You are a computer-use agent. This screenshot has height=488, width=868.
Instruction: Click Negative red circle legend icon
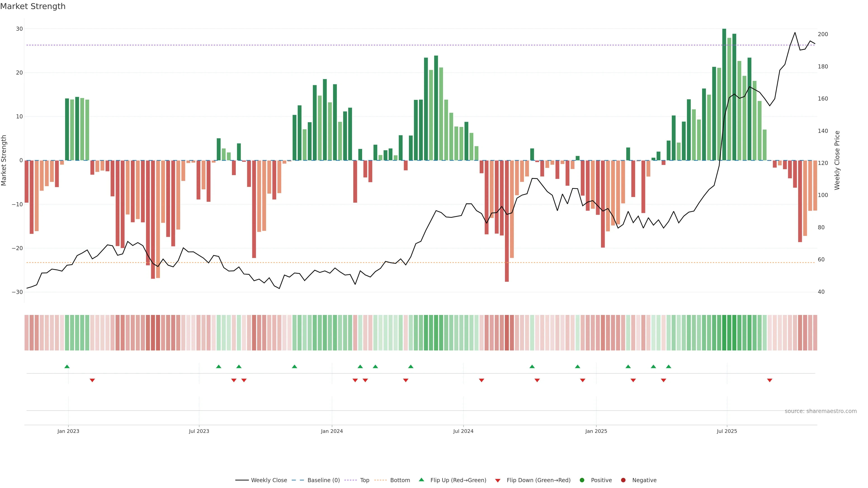click(623, 480)
